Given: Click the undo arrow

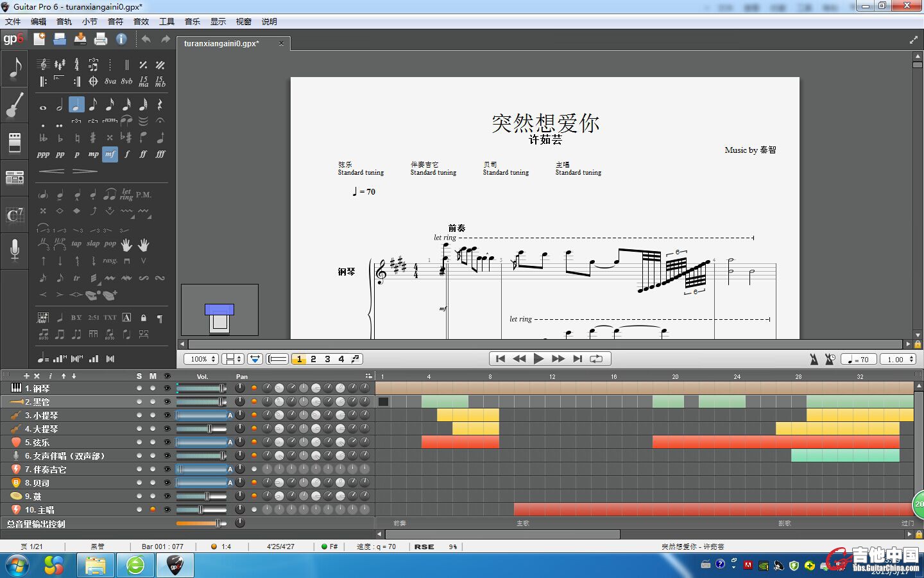Looking at the screenshot, I should click(146, 39).
